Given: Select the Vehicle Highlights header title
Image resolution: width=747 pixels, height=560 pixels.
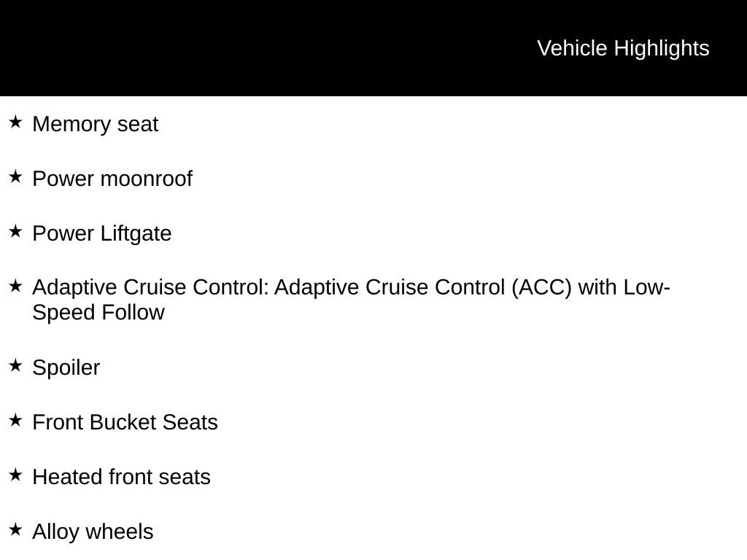Looking at the screenshot, I should (623, 49).
